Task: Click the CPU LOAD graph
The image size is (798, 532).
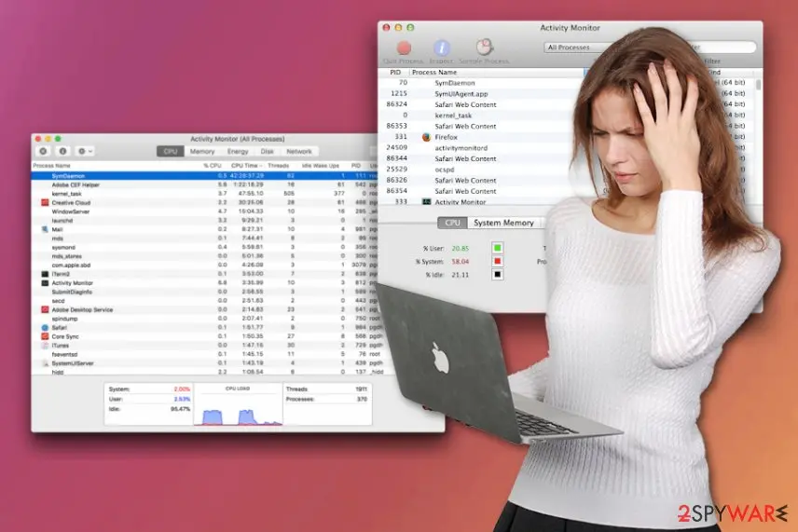Action: pos(238,405)
